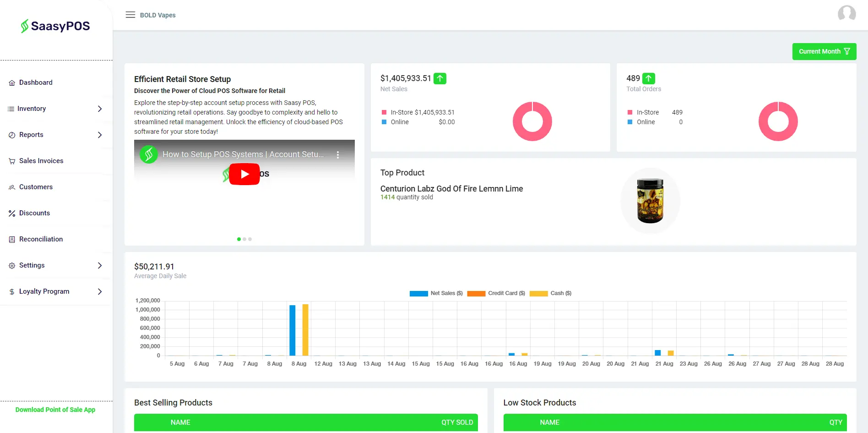Open the user profile avatar
Screen dimensions: 868x433
point(846,14)
